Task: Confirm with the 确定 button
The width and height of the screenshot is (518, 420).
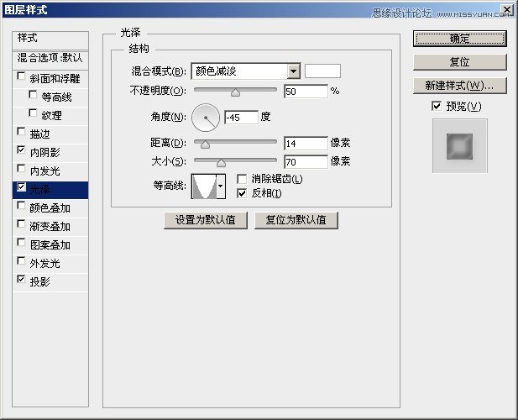Action: (x=459, y=39)
